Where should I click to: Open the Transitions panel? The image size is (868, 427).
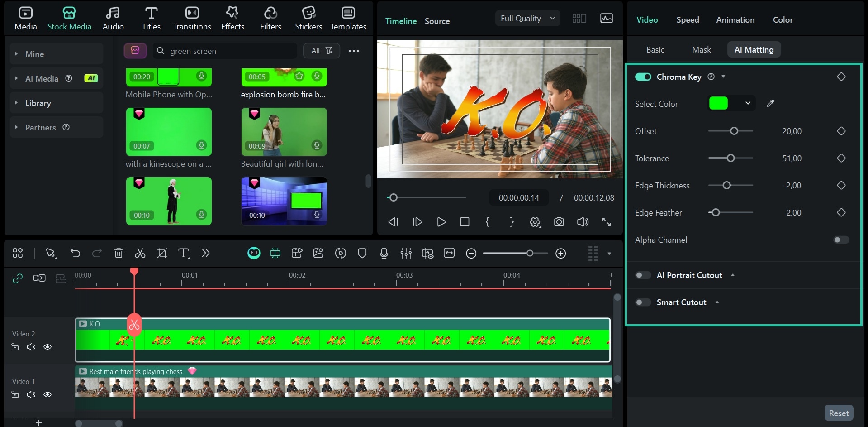(192, 18)
